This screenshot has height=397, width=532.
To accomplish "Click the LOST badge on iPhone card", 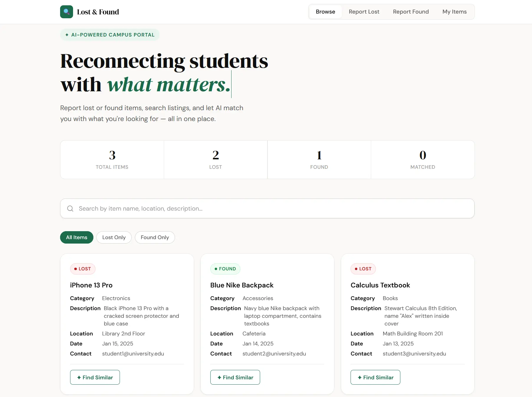I will point(82,269).
